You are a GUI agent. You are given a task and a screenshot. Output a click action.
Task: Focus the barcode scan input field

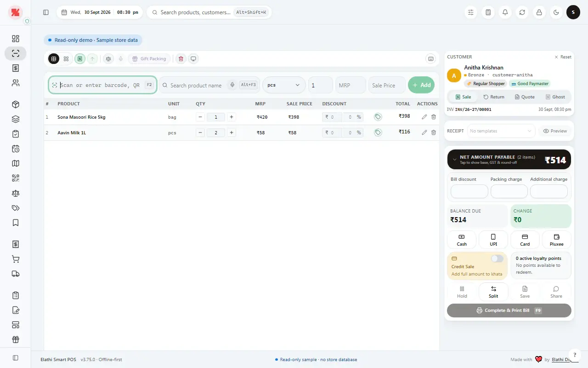pyautogui.click(x=103, y=85)
